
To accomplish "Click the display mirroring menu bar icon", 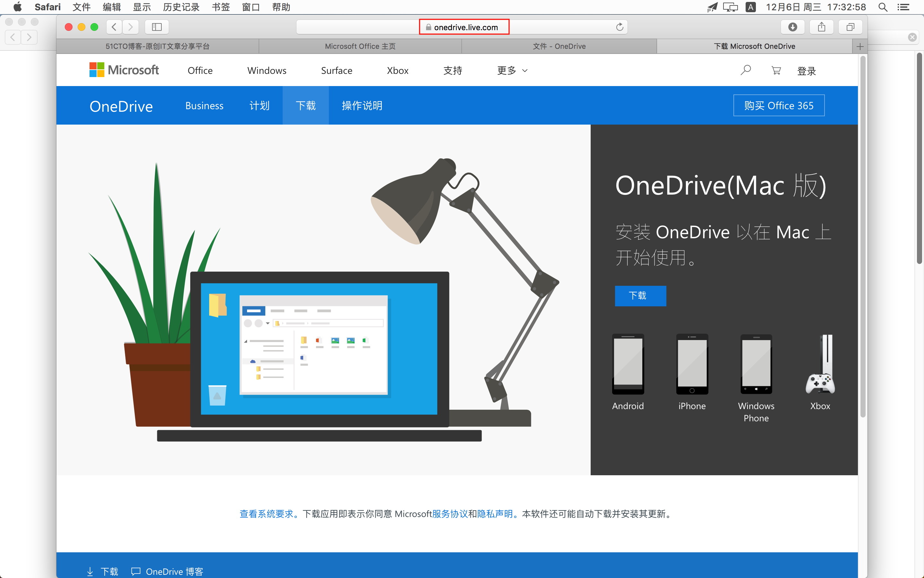I will click(730, 7).
